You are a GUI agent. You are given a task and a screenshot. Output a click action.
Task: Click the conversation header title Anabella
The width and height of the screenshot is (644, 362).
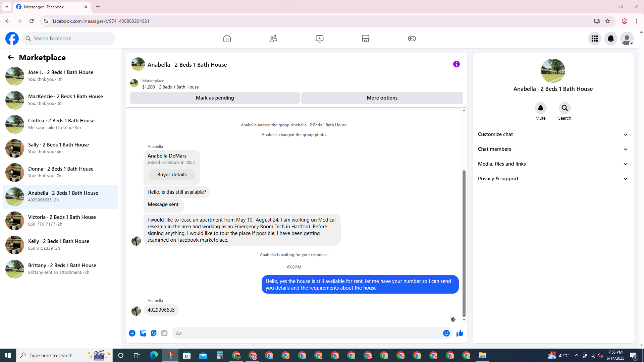point(187,65)
